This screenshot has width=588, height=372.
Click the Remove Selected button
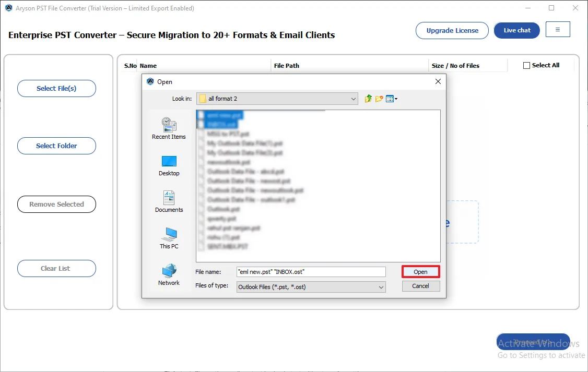tap(56, 204)
